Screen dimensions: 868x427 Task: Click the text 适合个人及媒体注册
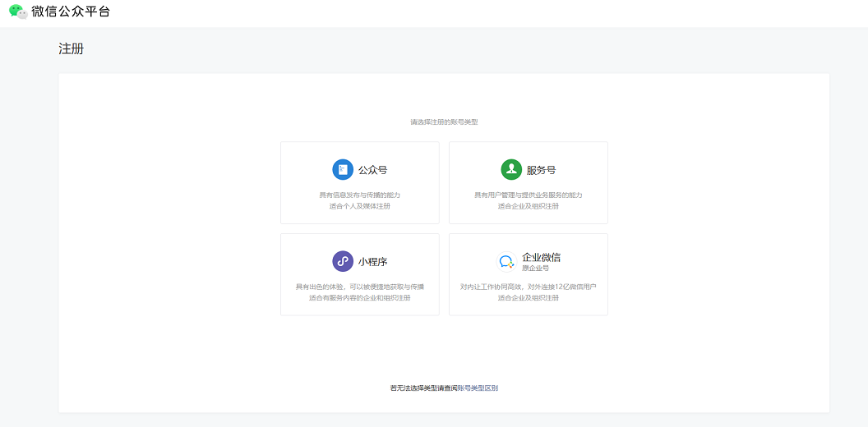360,206
